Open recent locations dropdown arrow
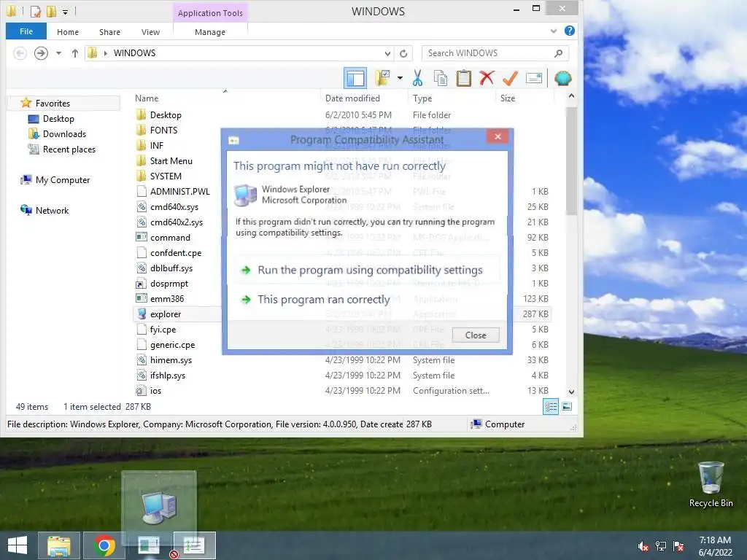Viewport: 747px width, 560px height. click(x=58, y=53)
